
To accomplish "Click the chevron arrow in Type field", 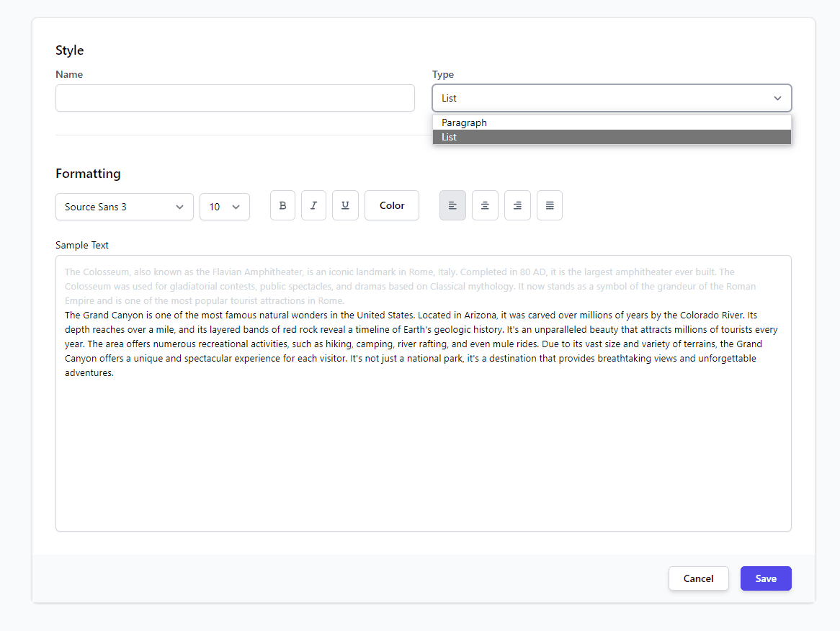I will point(777,98).
